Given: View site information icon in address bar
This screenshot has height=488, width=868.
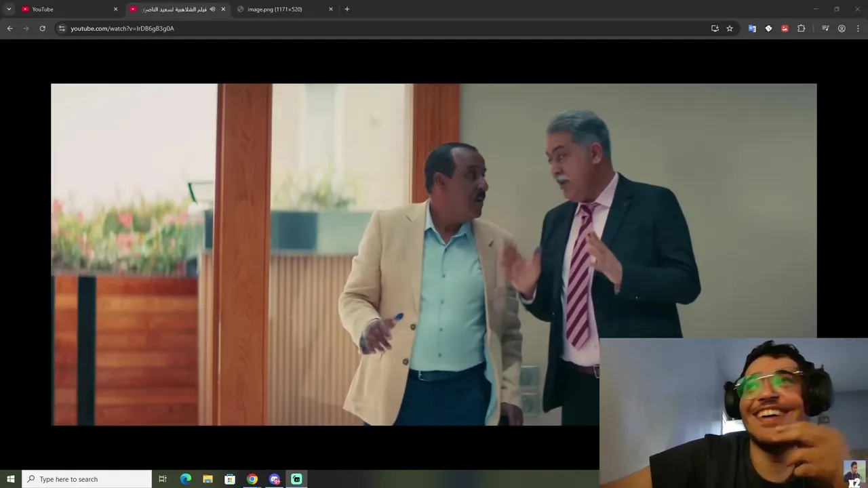Looking at the screenshot, I should coord(62,28).
